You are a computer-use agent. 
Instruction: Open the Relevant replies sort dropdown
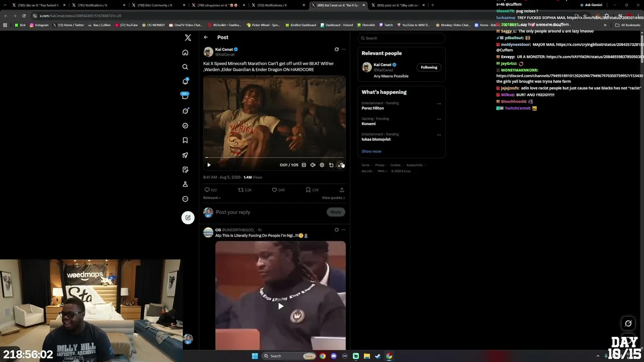coord(212,198)
